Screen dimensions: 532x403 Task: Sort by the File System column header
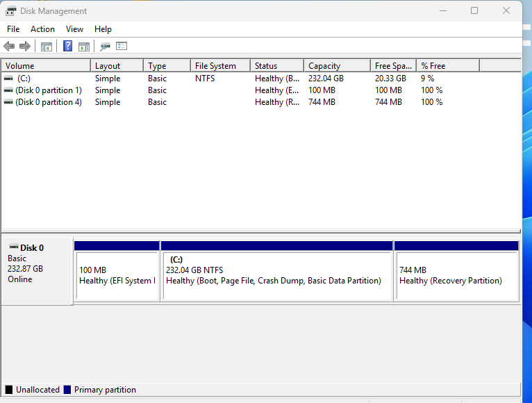point(221,65)
